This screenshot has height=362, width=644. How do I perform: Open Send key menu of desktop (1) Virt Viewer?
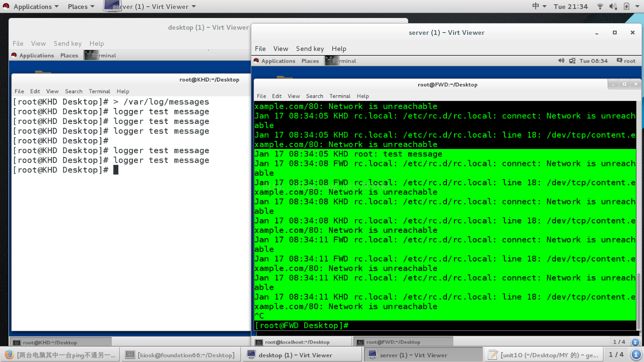(x=67, y=43)
